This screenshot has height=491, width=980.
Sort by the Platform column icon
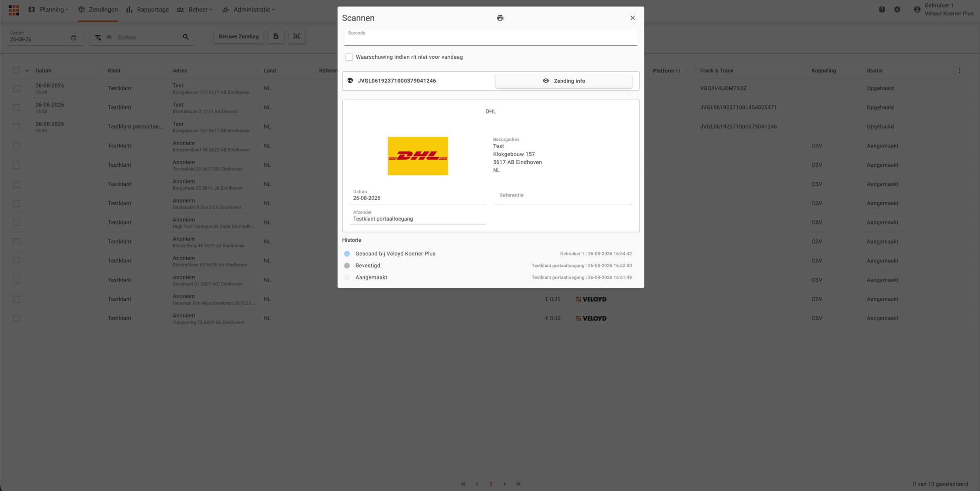point(678,71)
